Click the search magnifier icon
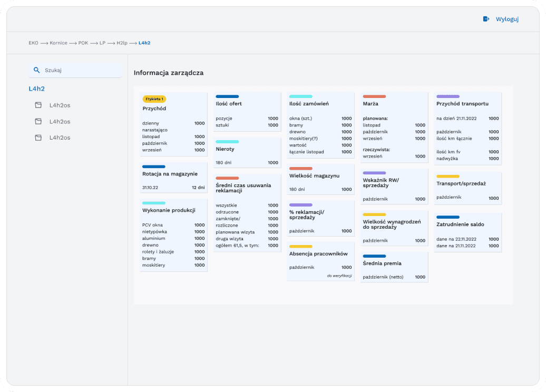The height and width of the screenshot is (392, 546). (x=36, y=70)
